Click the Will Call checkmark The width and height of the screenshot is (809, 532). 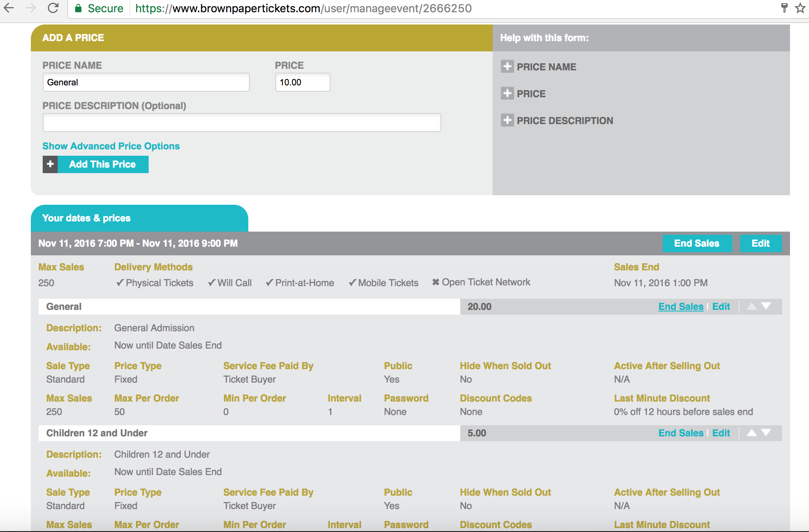212,283
